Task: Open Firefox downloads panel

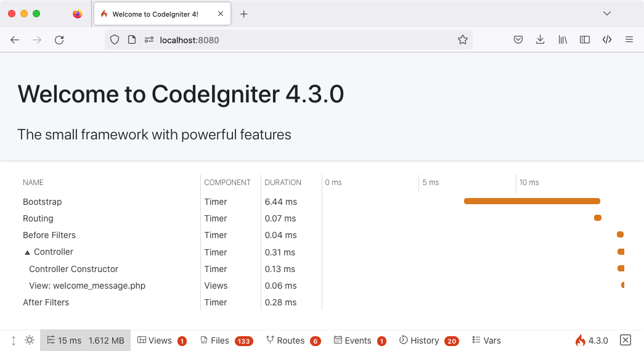Action: [540, 40]
